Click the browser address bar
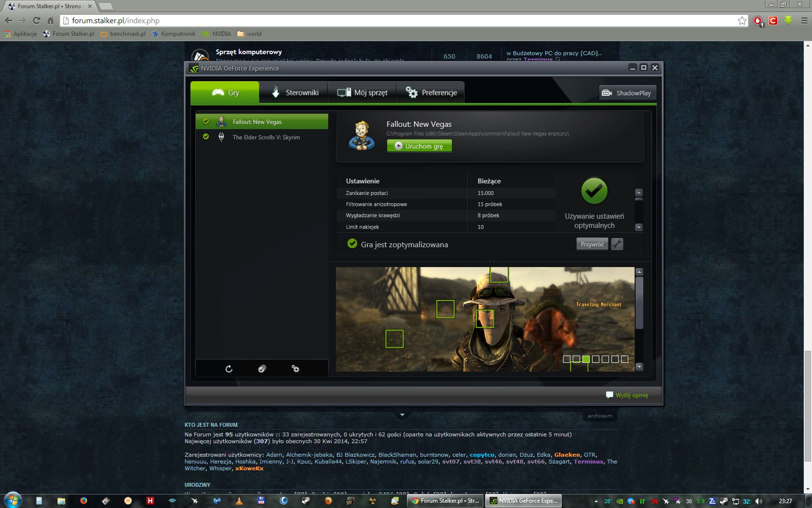Image resolution: width=812 pixels, height=508 pixels. (404, 20)
